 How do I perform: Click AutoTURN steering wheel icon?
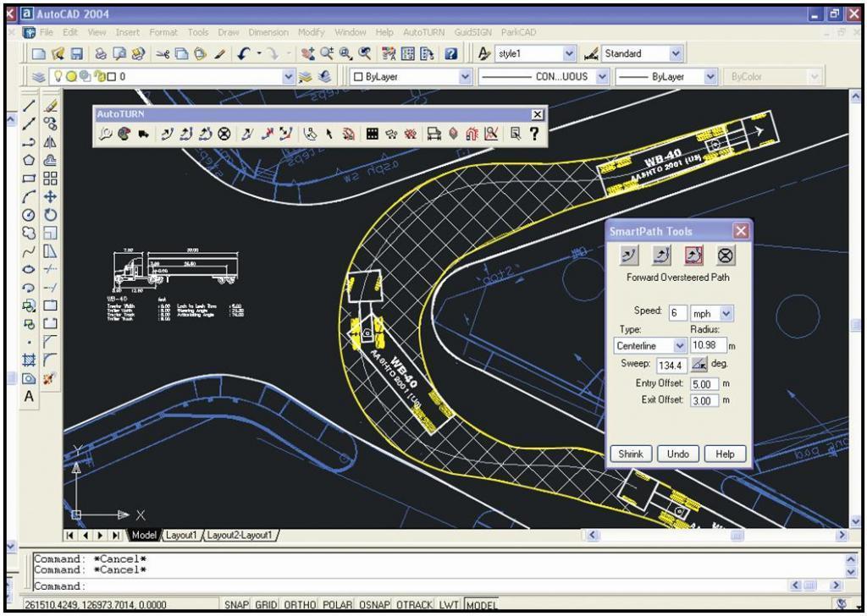(x=224, y=133)
